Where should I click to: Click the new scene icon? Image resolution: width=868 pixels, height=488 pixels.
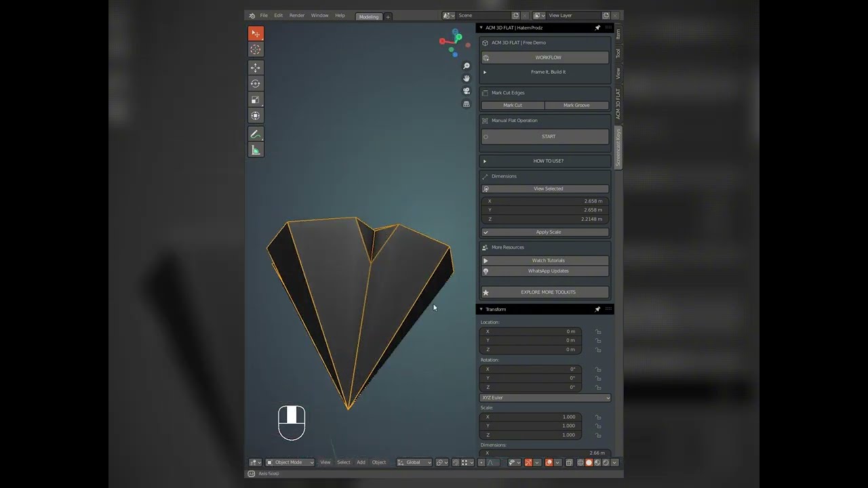515,16
